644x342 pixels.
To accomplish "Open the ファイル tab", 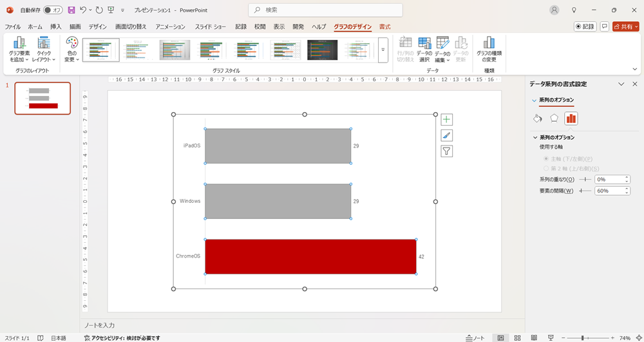I will 12,26.
